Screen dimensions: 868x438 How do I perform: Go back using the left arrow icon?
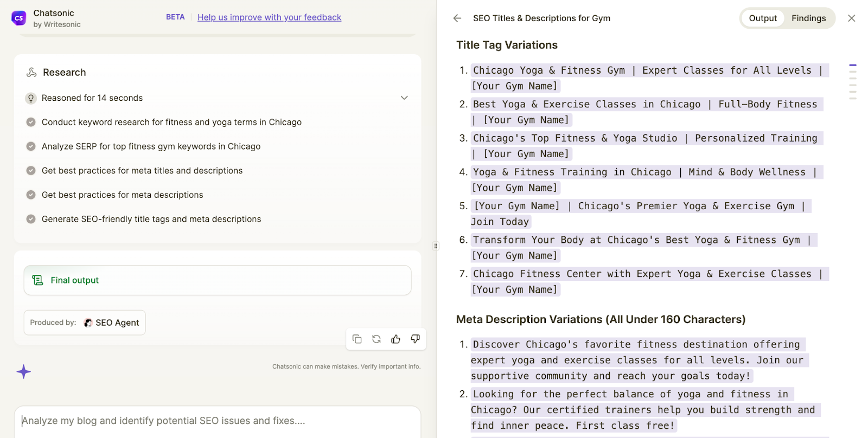coord(457,18)
